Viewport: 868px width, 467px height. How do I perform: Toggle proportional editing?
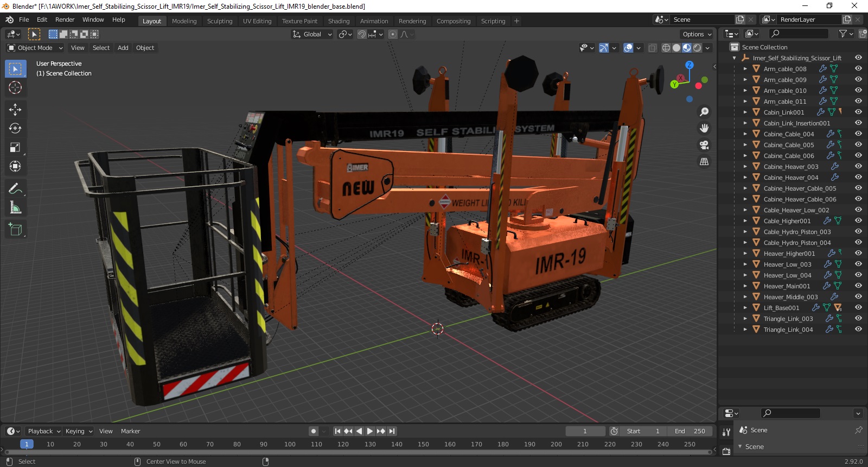tap(393, 34)
